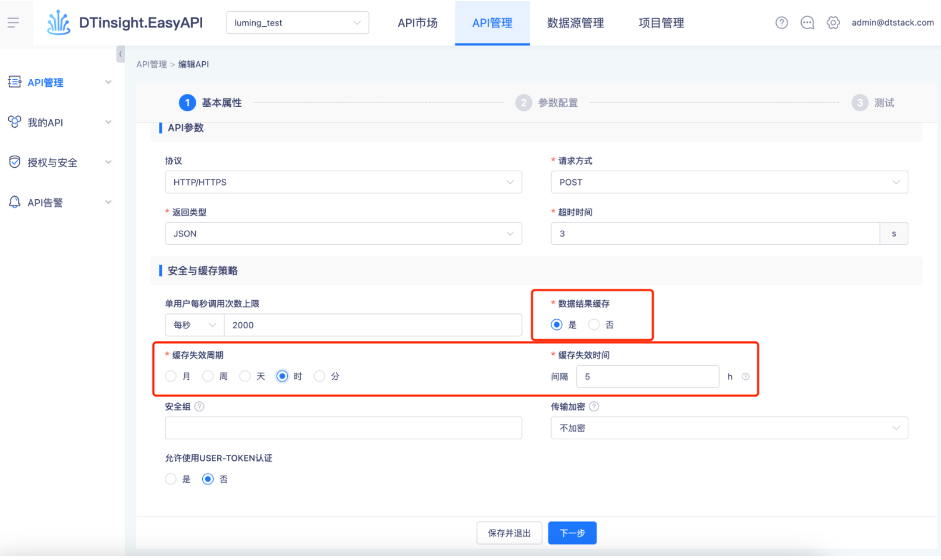Click the API参数 section heading
Screen dimensions: 941x560
coord(186,128)
